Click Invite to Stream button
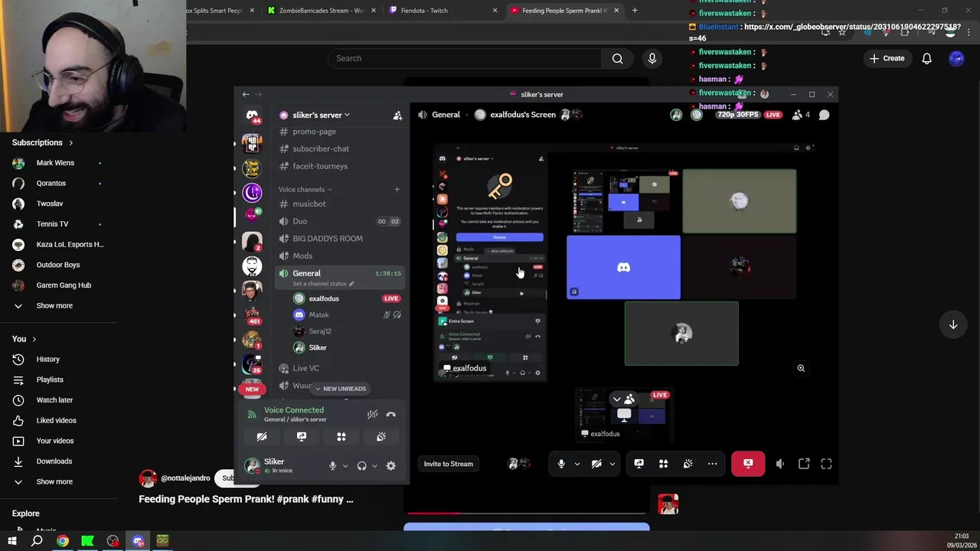The height and width of the screenshot is (551, 980). (449, 464)
